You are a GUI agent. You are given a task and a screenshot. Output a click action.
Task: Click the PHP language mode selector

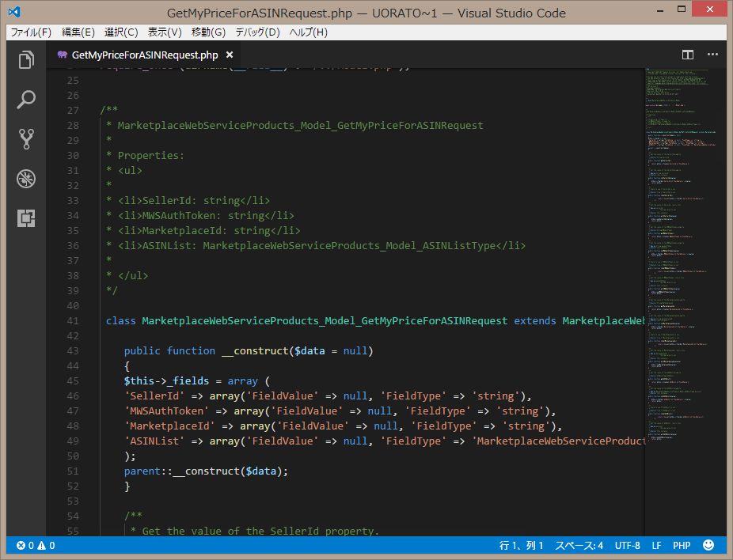coord(682,545)
